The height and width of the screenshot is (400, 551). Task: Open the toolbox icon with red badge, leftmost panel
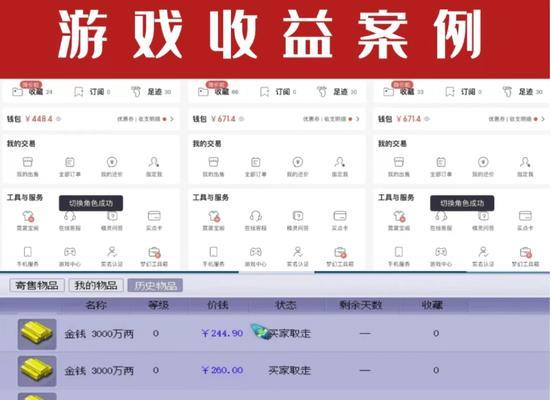154,252
